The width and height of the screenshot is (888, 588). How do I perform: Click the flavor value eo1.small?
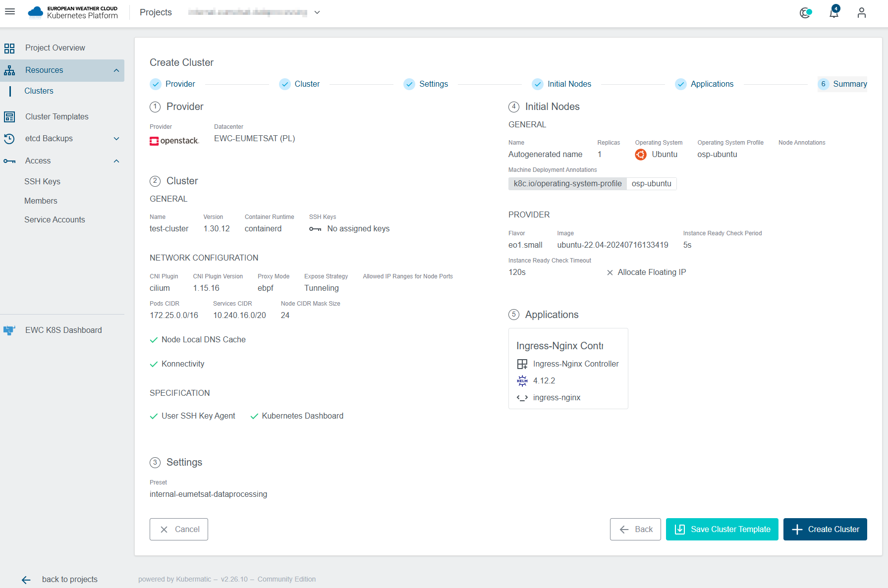525,245
